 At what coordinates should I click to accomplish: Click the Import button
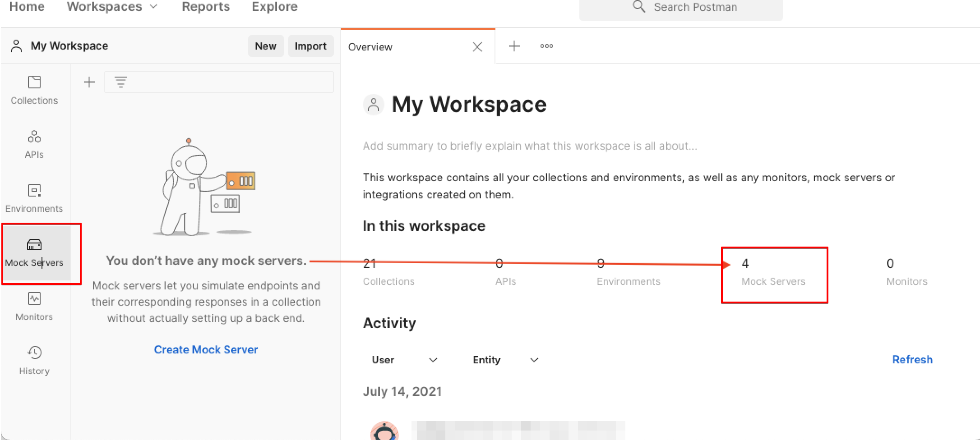click(310, 46)
